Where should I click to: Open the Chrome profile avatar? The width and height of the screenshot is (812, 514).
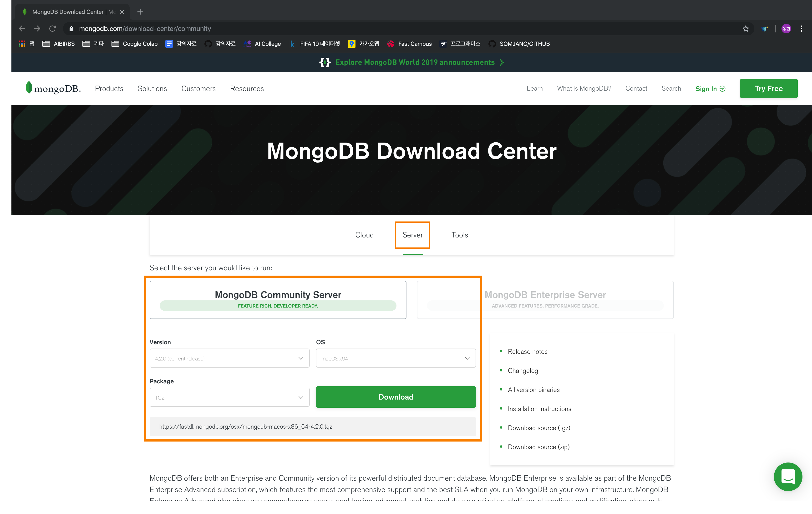click(x=786, y=29)
